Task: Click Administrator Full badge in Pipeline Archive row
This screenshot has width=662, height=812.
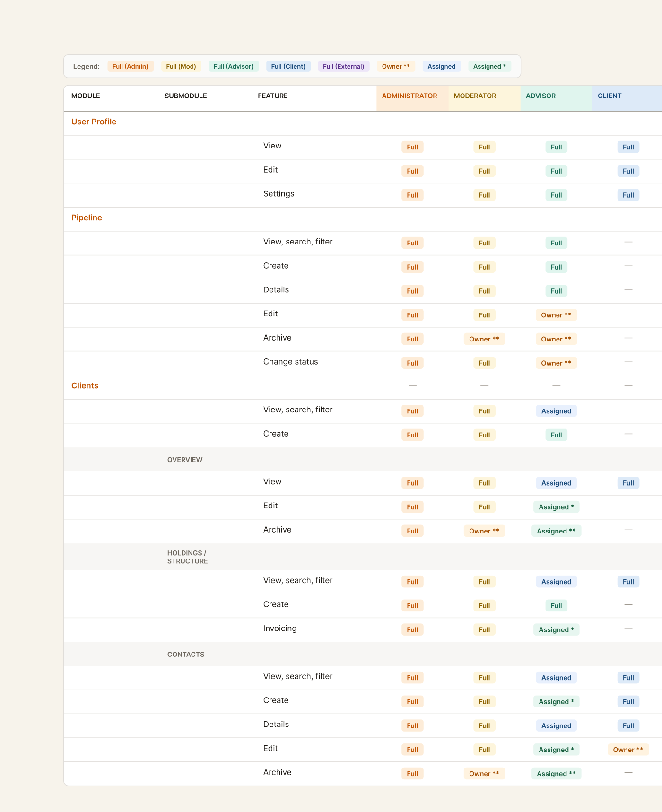Action: click(412, 339)
